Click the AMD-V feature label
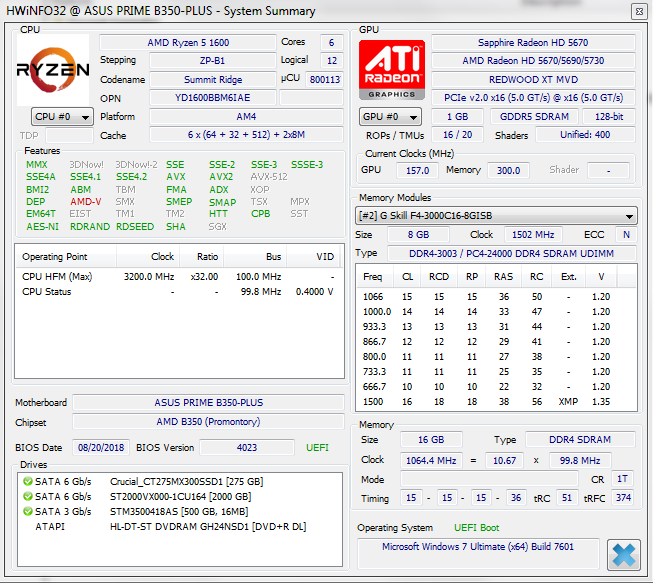The width and height of the screenshot is (653, 583). [85, 202]
